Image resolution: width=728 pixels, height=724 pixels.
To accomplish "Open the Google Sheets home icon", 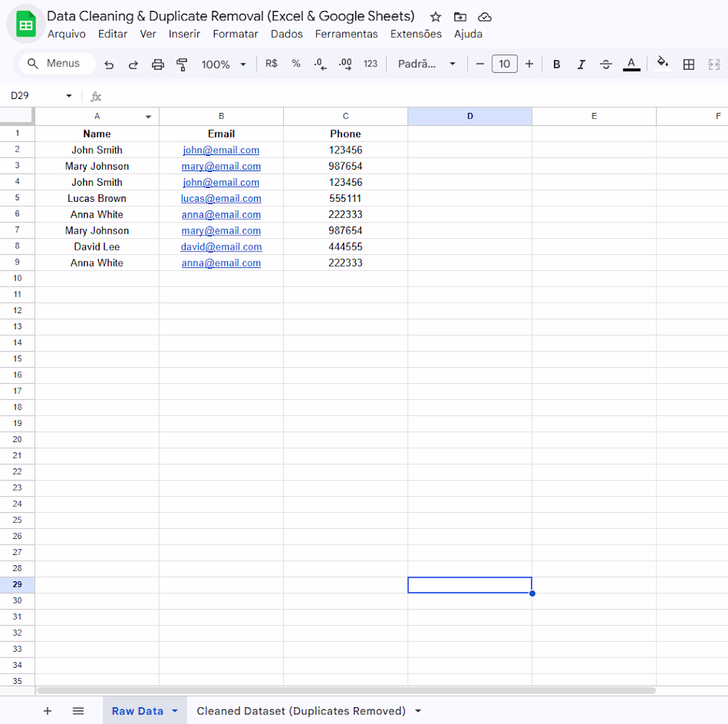I will pyautogui.click(x=25, y=24).
